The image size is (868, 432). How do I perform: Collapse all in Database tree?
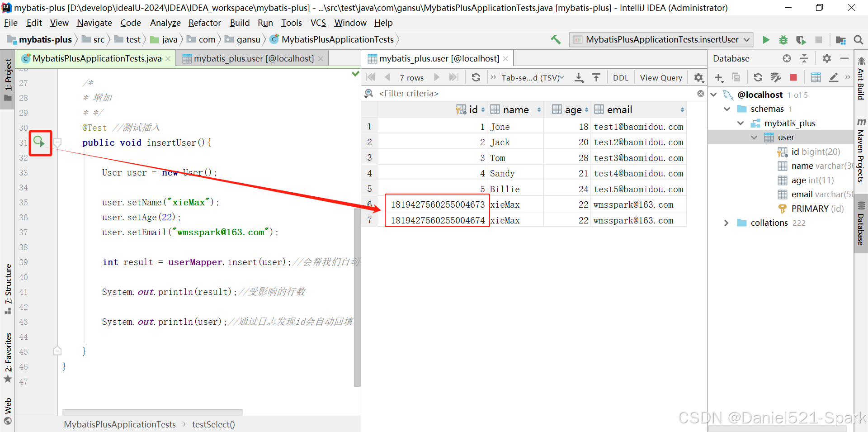click(804, 58)
